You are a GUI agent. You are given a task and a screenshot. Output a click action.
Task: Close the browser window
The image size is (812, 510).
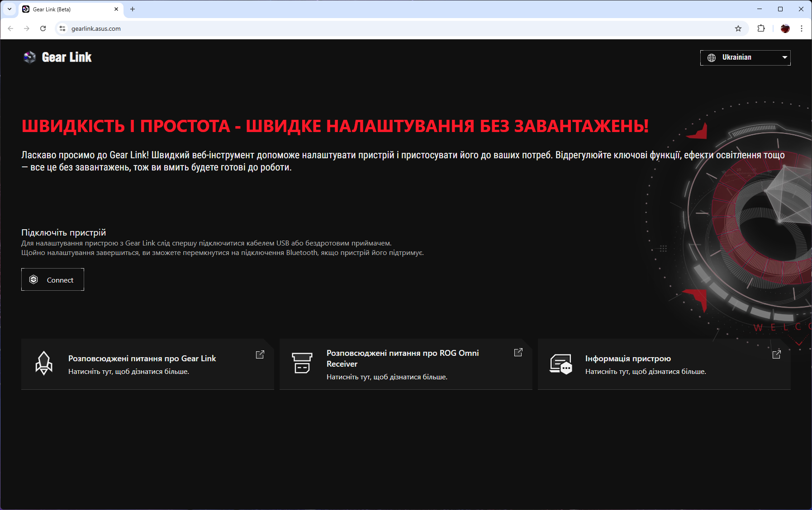tap(801, 9)
